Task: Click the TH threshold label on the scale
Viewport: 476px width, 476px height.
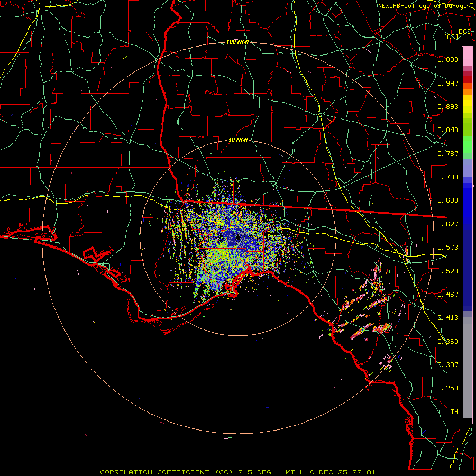Action: point(454,412)
